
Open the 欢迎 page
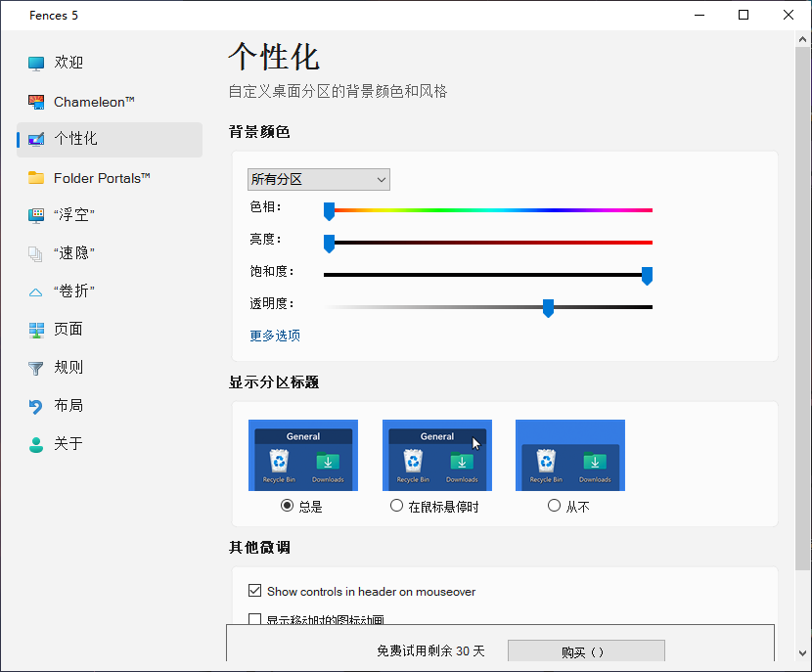[110, 63]
